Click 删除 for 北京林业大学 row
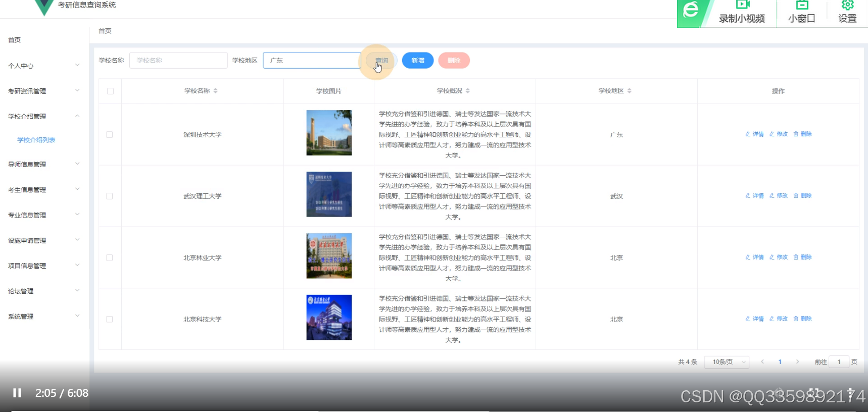The image size is (868, 412). (x=802, y=257)
